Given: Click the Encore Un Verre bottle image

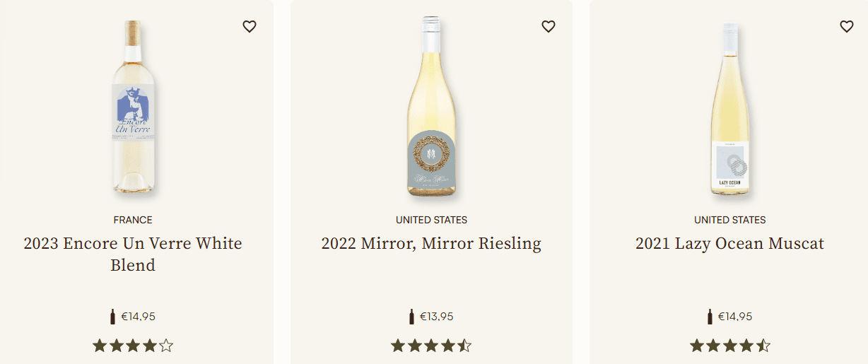Looking at the screenshot, I should click(133, 106).
